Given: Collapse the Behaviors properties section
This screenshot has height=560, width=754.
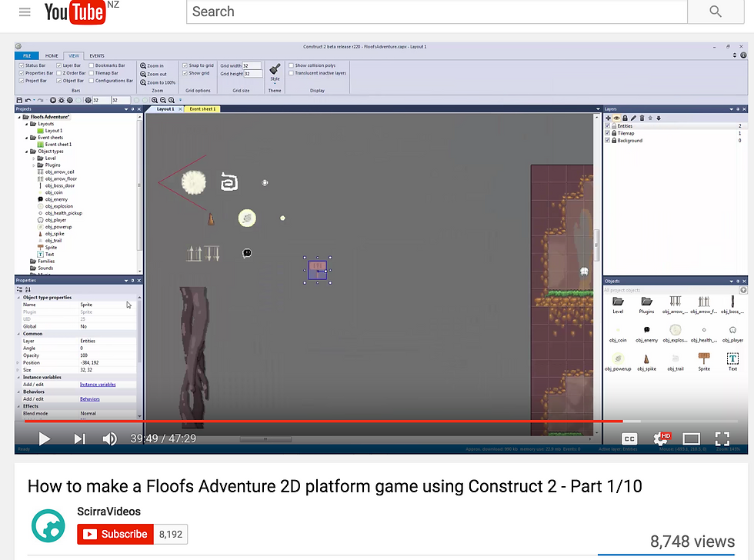Looking at the screenshot, I should (18, 392).
